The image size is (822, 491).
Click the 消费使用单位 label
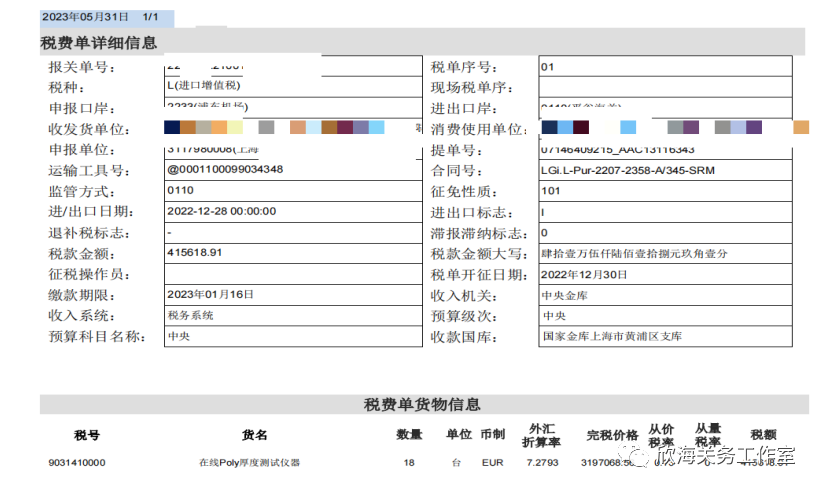tap(479, 129)
